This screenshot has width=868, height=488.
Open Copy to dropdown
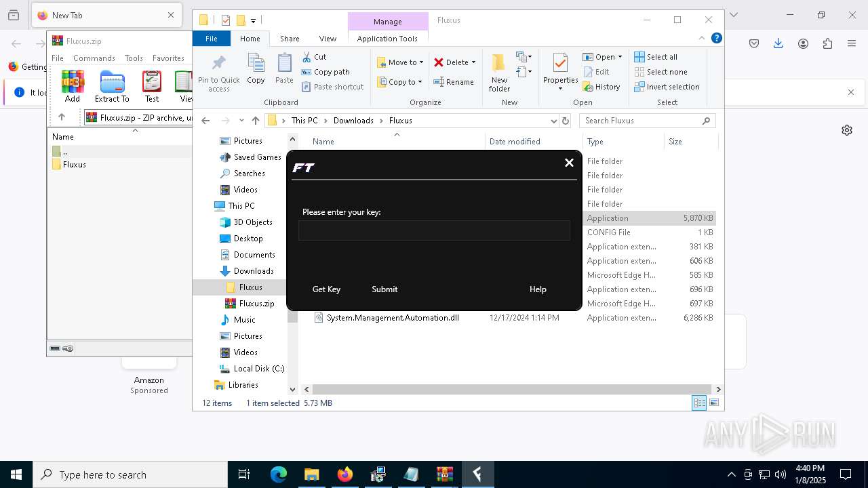pos(400,82)
